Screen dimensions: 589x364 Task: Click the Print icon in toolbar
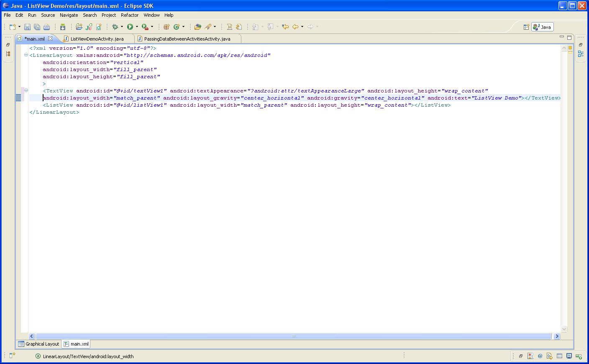click(46, 27)
